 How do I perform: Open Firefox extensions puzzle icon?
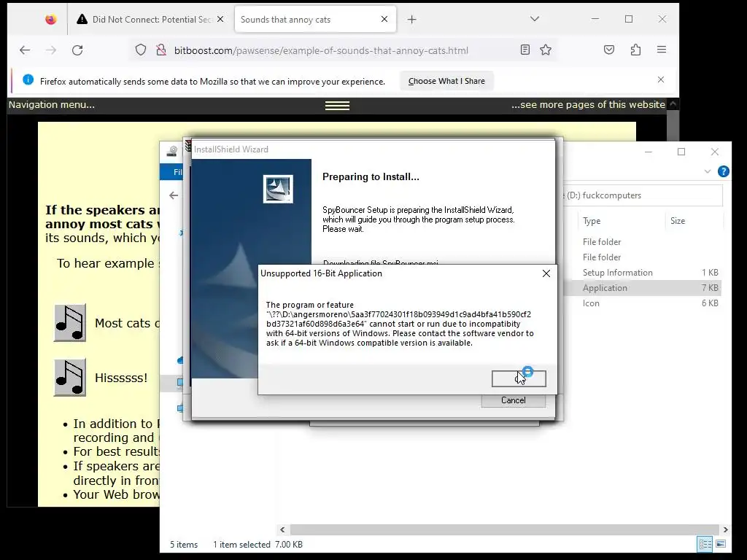(x=635, y=50)
